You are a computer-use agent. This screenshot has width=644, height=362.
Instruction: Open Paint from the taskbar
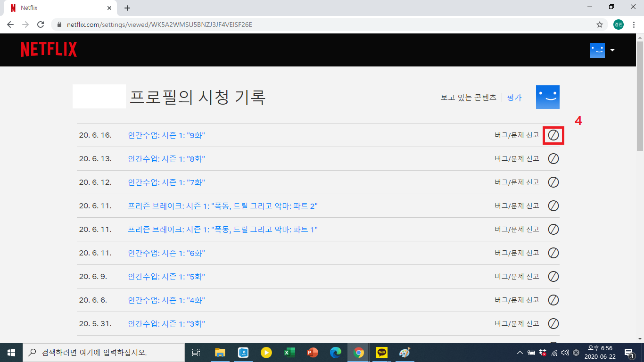[x=405, y=352]
